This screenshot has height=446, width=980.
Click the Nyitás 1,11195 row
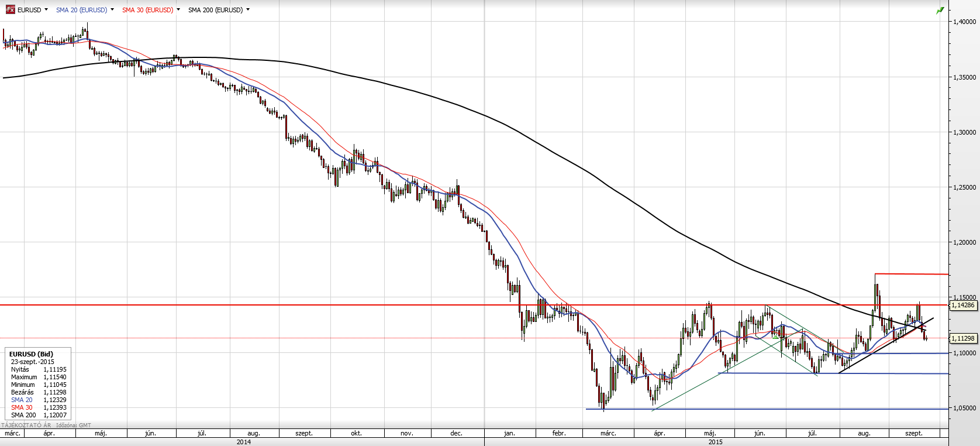click(39, 369)
